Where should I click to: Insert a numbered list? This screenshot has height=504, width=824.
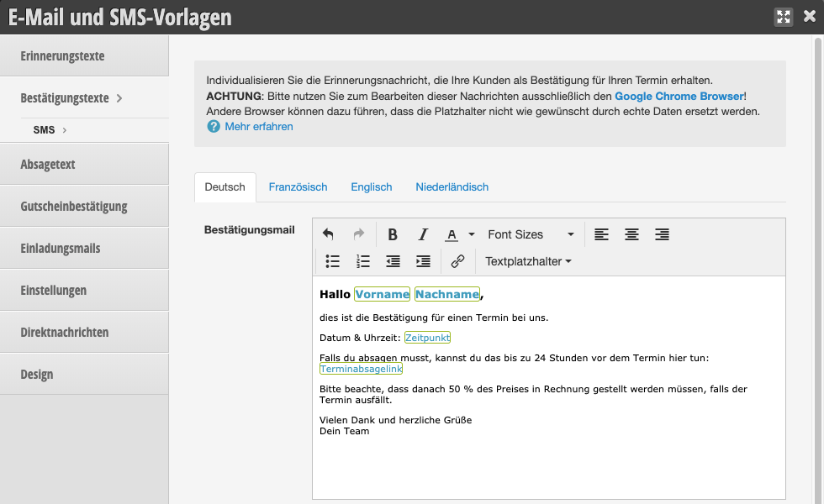[x=362, y=261]
